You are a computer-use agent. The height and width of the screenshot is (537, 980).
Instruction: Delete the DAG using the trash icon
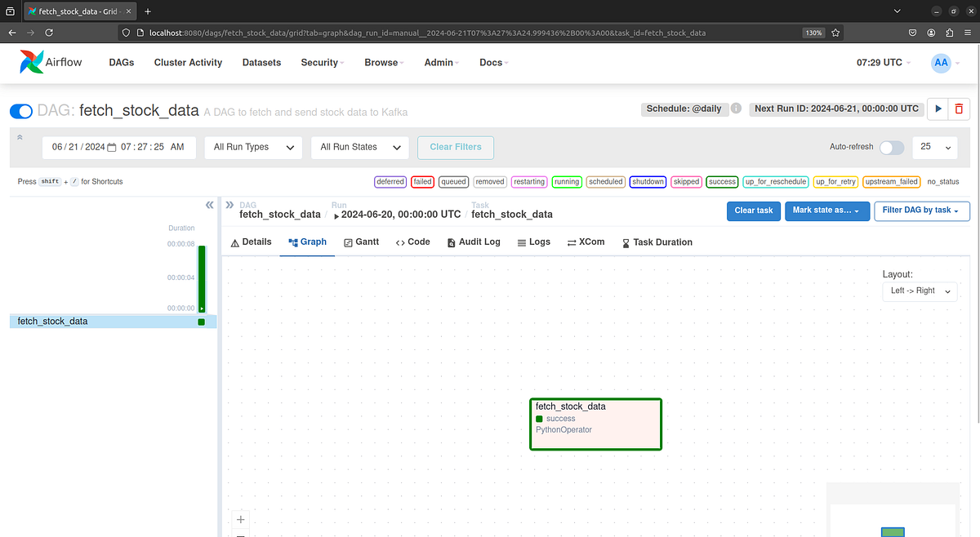click(959, 108)
